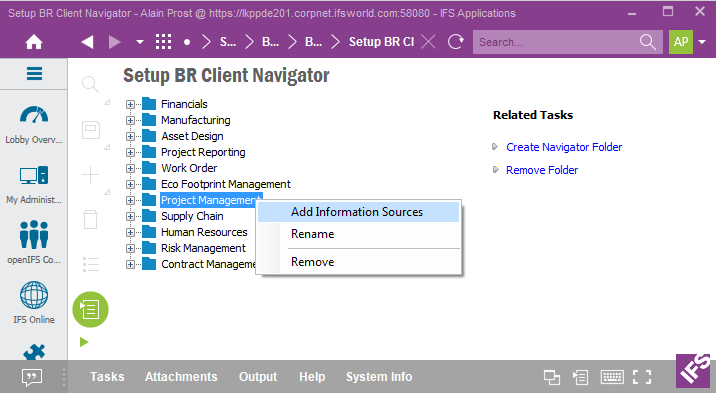This screenshot has width=716, height=393.
Task: Select the Manufacturing tree node
Action: pos(195,120)
